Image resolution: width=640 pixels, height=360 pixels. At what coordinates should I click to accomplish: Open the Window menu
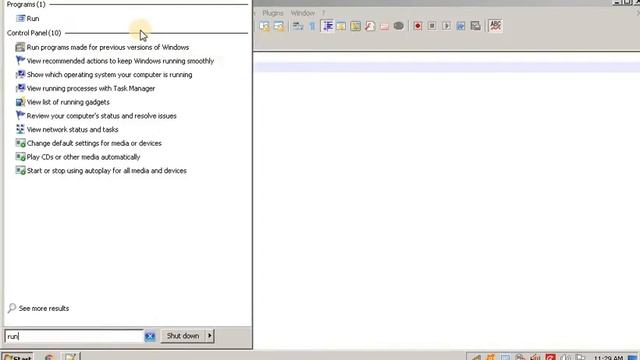[x=302, y=13]
